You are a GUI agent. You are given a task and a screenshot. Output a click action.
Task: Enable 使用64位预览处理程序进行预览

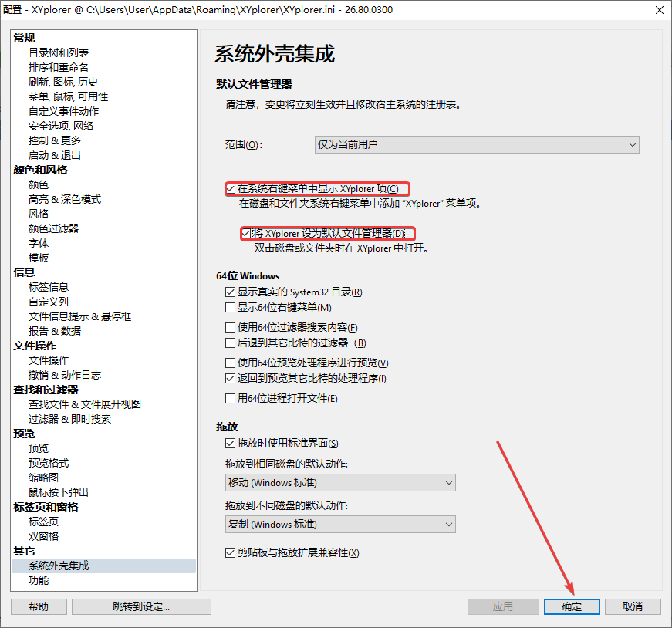point(230,363)
